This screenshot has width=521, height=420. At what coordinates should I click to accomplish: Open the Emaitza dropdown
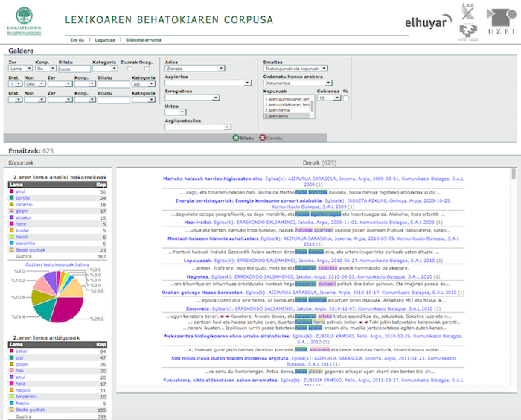[x=295, y=69]
